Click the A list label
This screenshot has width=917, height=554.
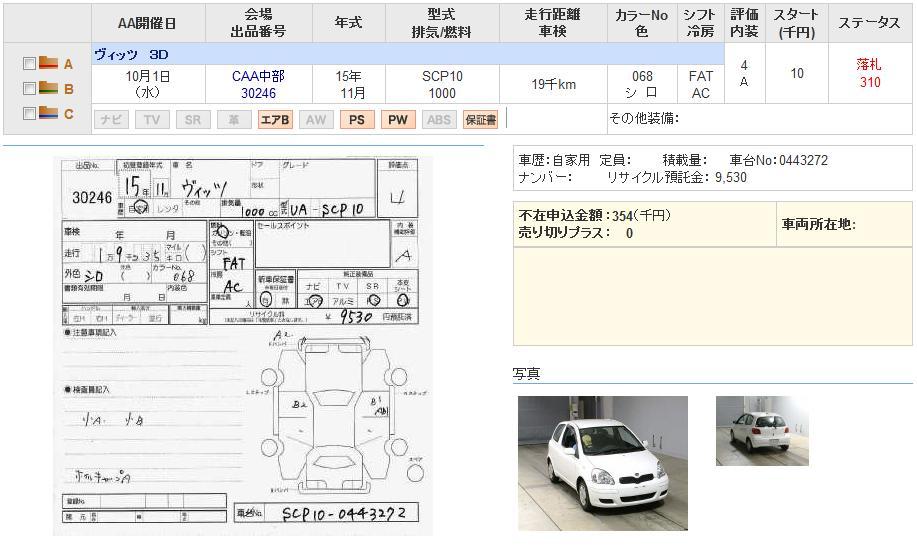(68, 64)
